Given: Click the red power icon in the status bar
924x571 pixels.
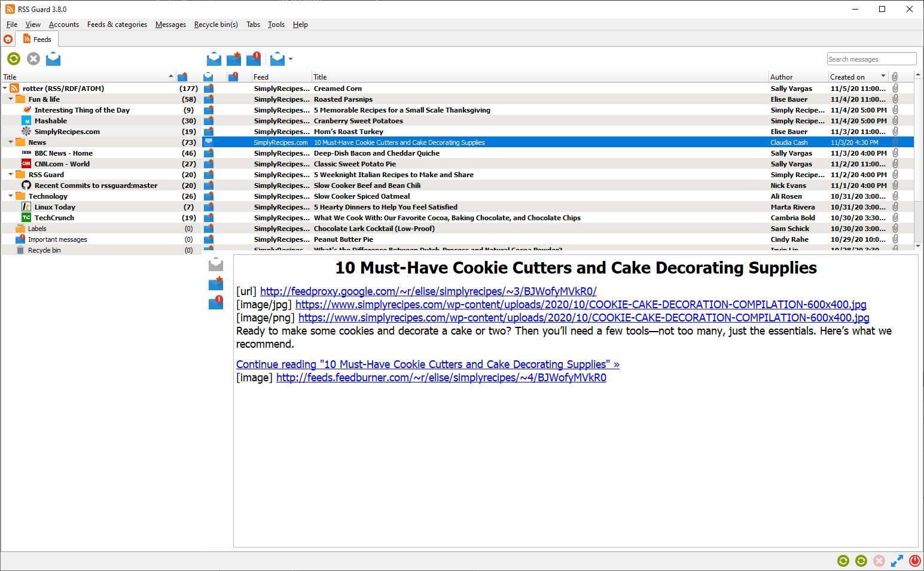Looking at the screenshot, I should click(x=914, y=561).
